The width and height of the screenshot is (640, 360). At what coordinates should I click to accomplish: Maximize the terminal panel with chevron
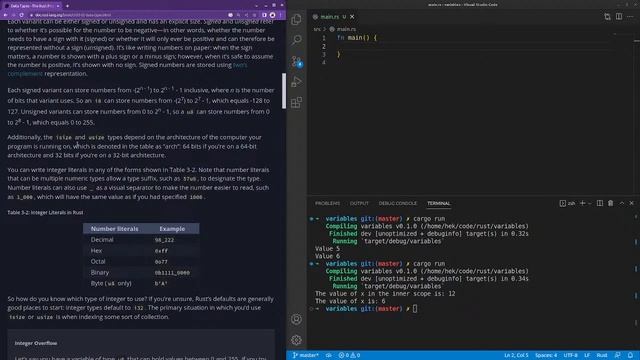pyautogui.click(x=622, y=203)
